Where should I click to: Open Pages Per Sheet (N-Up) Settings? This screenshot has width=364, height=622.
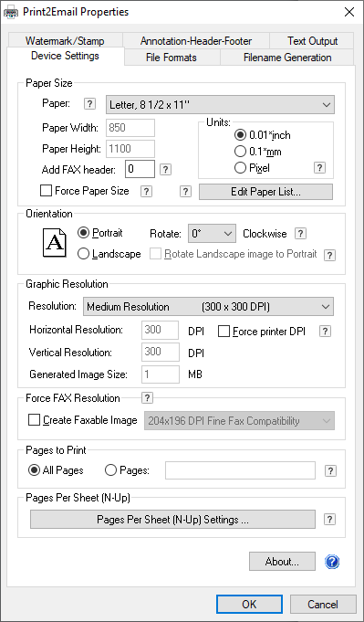tap(172, 520)
